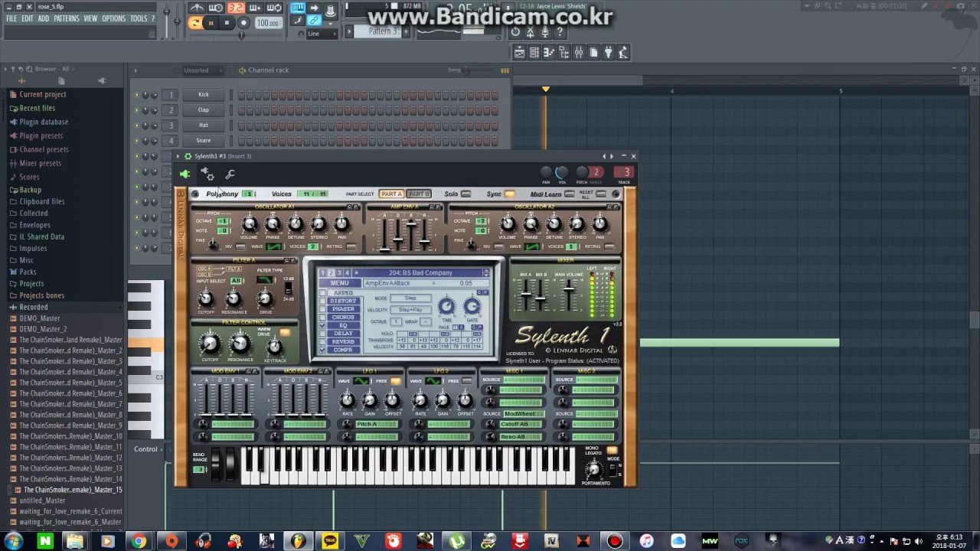
Task: Select the CHORUS effect tab
Action: [343, 318]
